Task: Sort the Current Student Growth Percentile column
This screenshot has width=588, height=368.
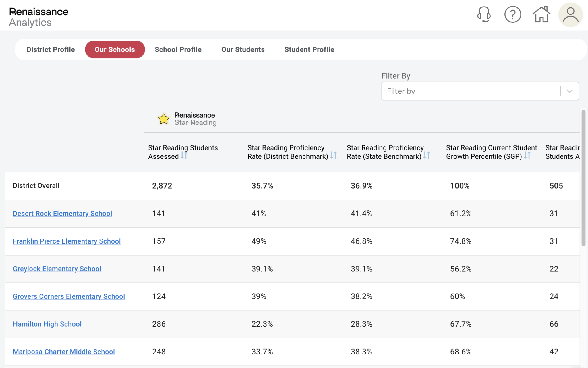Action: [x=528, y=155]
